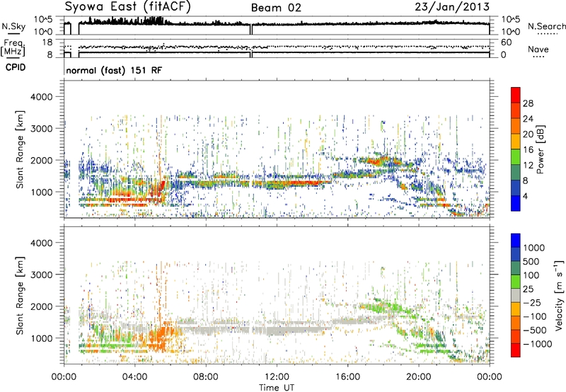Select the "N.Search" legend label
This screenshot has width=566, height=392.
546,26
